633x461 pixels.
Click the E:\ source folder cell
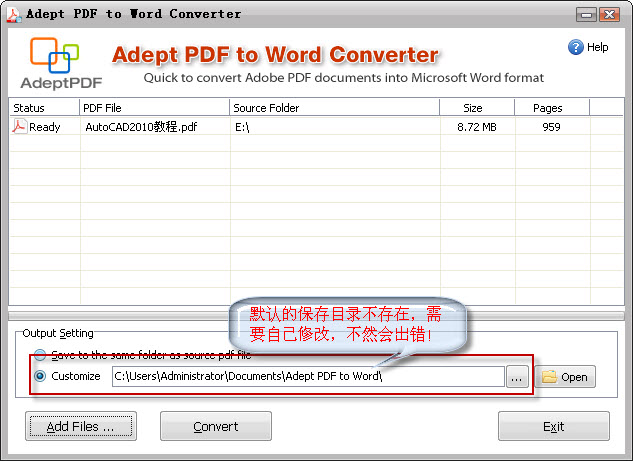click(x=242, y=127)
